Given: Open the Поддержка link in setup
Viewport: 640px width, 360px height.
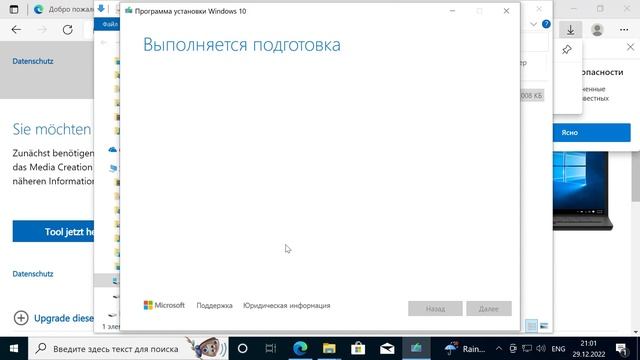Looking at the screenshot, I should point(214,305).
